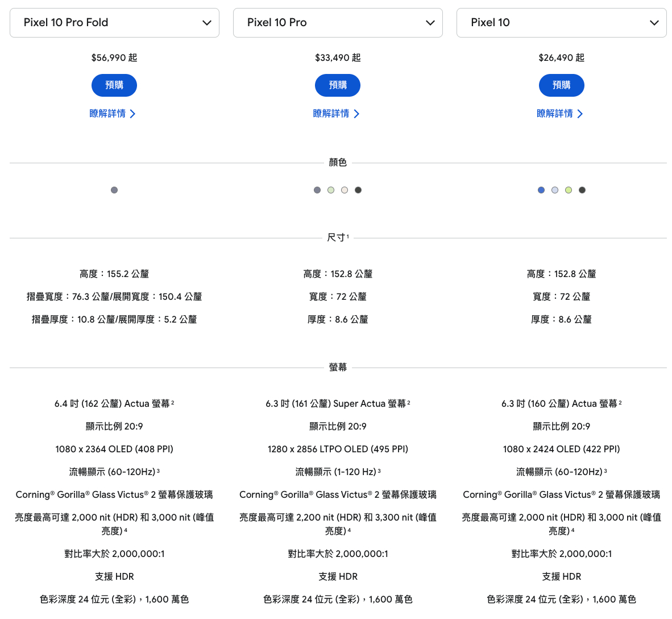Viewport: 672px width, 619px height.
Task: Select the grey Moonstone swatch for Pixel 10 Pro
Action: pyautogui.click(x=317, y=190)
